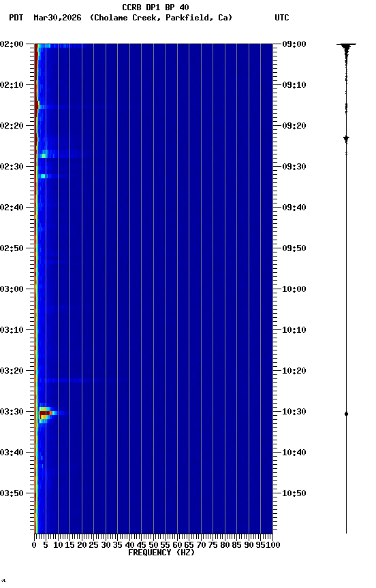
Task: Click the '10:20' UTC time label
Action: (294, 372)
